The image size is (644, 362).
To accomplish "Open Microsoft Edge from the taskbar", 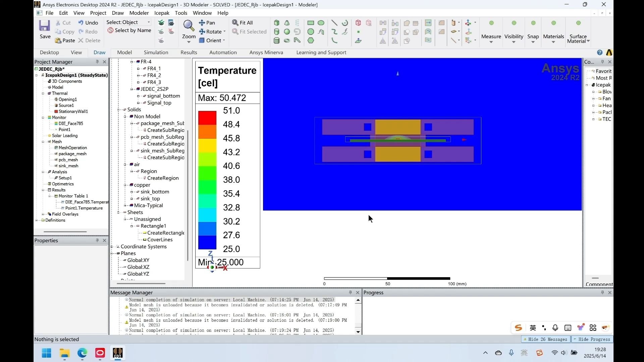I will (x=82, y=353).
